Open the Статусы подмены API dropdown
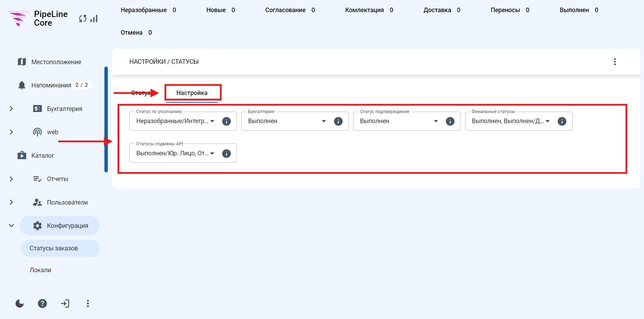644x319 pixels. [175, 153]
